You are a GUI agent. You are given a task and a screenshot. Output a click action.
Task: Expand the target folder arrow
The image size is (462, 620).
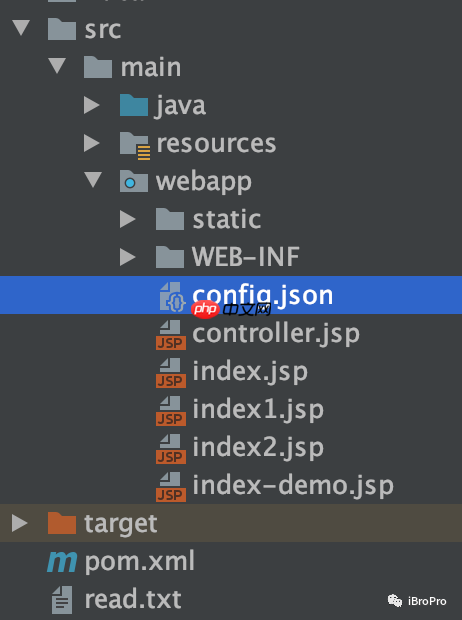tap(20, 523)
